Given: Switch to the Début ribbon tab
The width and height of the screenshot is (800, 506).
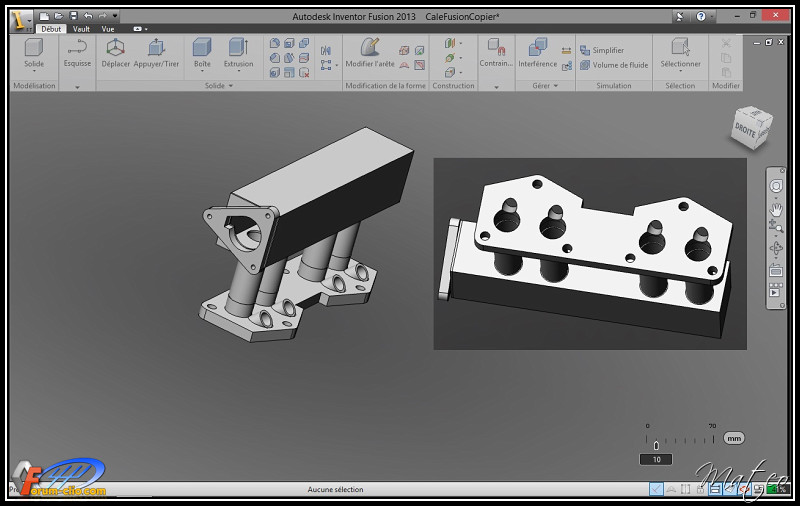Looking at the screenshot, I should click(x=51, y=29).
